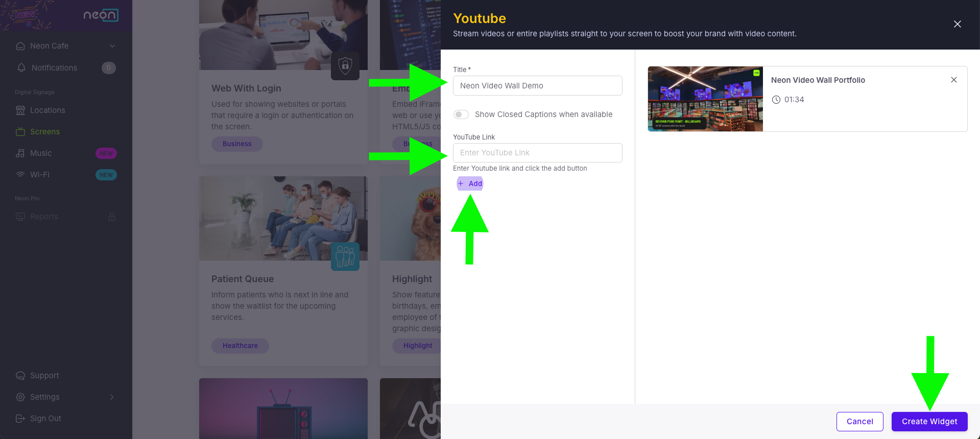Image resolution: width=980 pixels, height=439 pixels.
Task: Click the clock icon beside 01:34
Action: tap(776, 100)
